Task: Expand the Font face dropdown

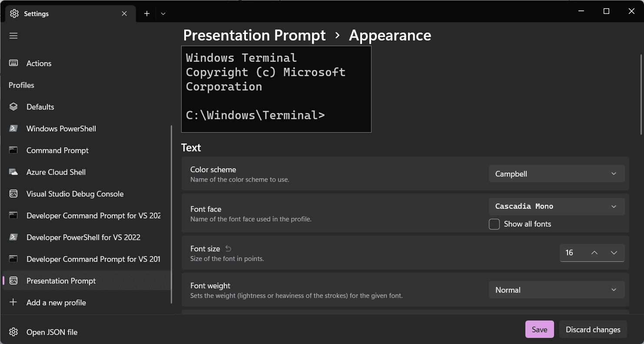Action: click(x=556, y=207)
